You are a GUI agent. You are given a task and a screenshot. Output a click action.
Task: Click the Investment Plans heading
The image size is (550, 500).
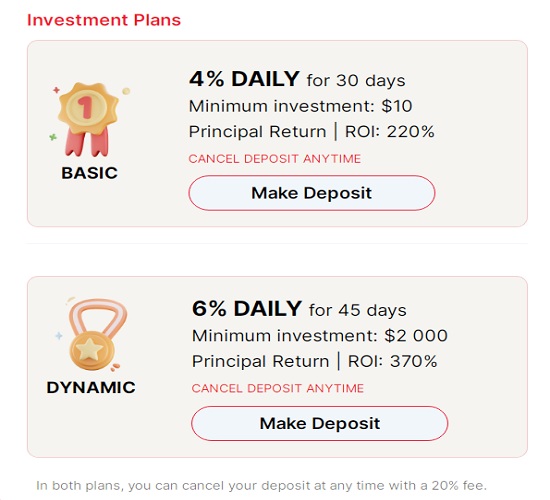pyautogui.click(x=104, y=20)
